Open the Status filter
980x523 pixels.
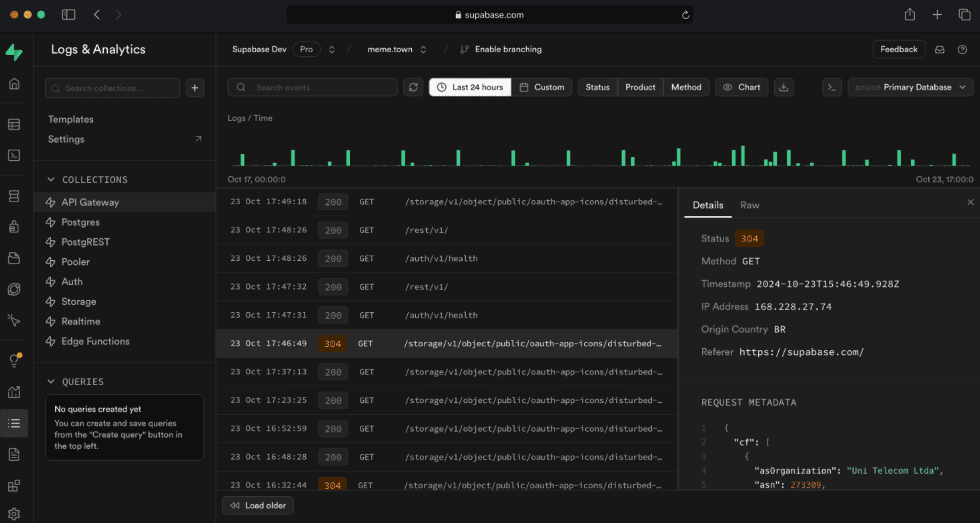coord(597,87)
